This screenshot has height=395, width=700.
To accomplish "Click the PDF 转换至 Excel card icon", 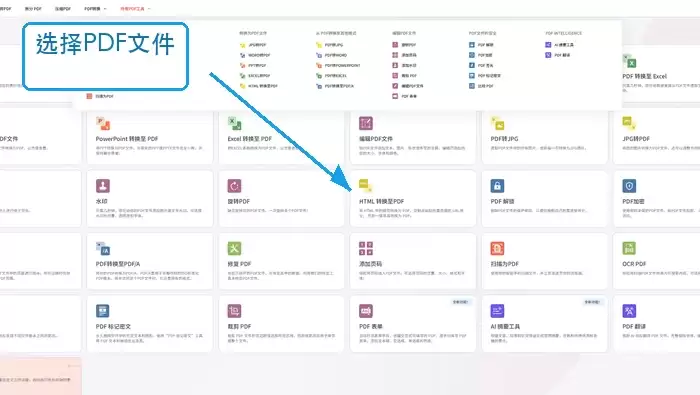I will point(629,61).
